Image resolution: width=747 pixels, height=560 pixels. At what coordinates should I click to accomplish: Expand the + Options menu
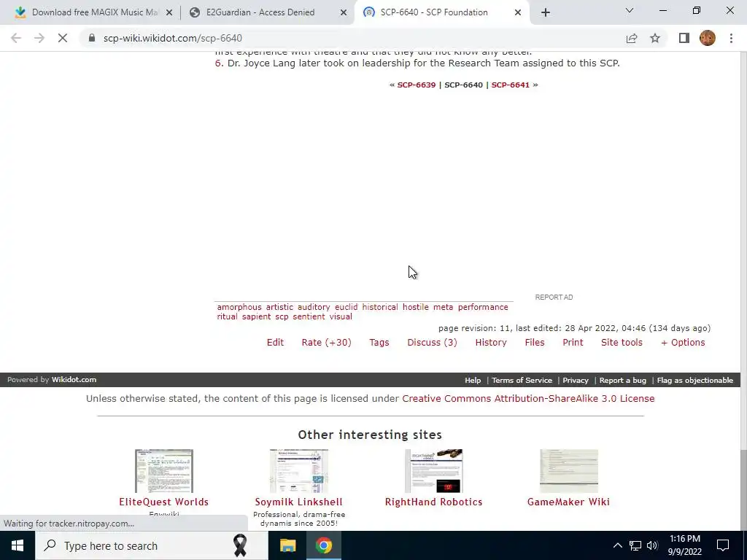pyautogui.click(x=683, y=343)
